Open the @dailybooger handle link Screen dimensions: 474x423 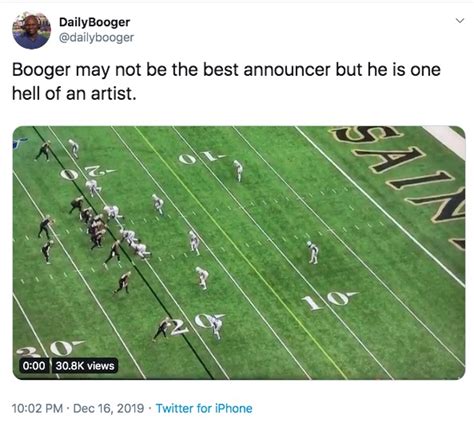point(96,38)
